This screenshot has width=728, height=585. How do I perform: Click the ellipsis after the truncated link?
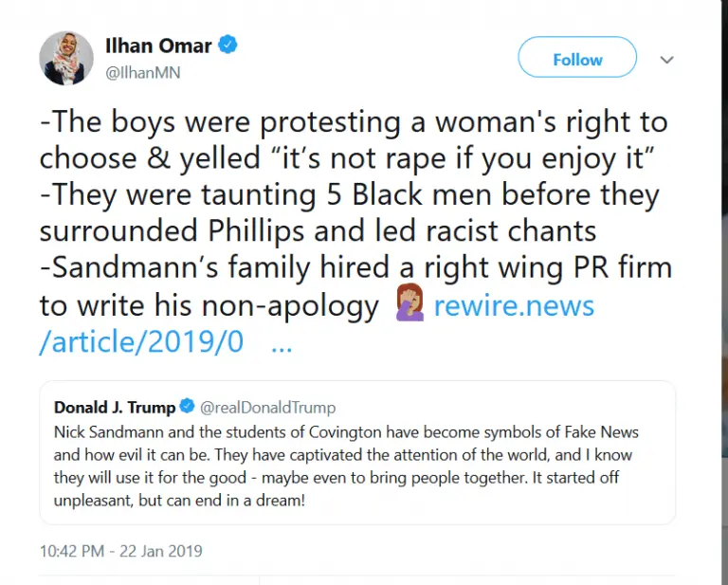click(x=281, y=343)
